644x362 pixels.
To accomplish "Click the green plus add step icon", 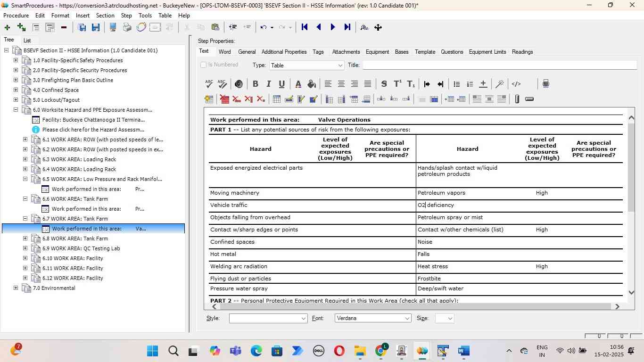I will tap(7, 27).
